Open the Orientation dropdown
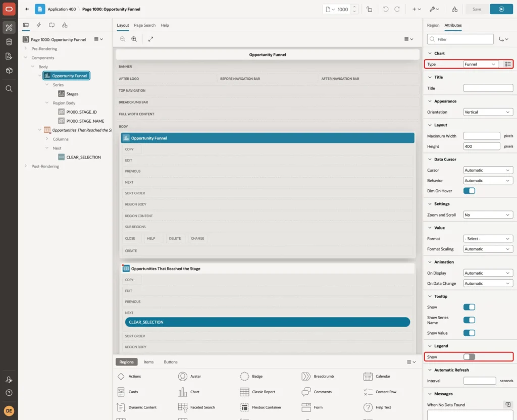 point(488,112)
